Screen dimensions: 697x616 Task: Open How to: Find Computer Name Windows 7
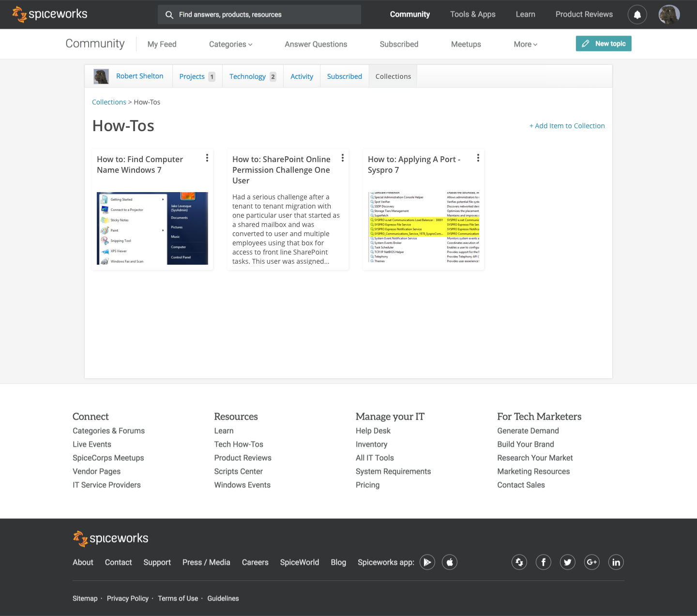click(x=140, y=165)
